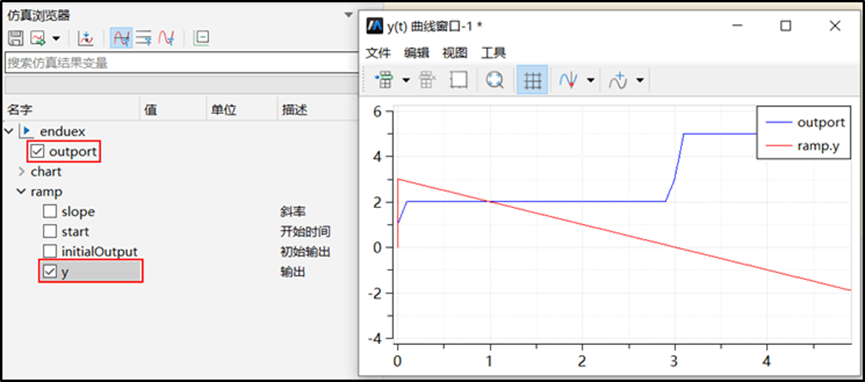Open the add curve operation dropdown arrow
This screenshot has height=382, width=865.
pos(640,80)
